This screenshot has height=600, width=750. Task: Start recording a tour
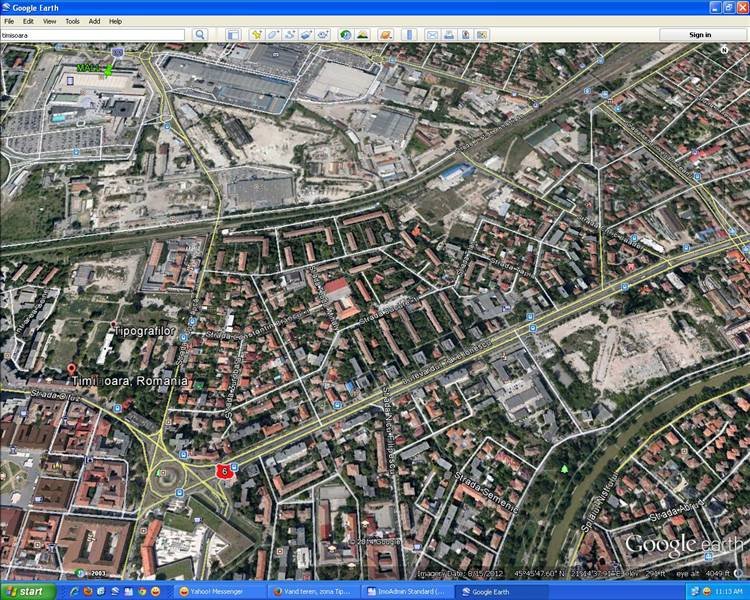tap(323, 34)
